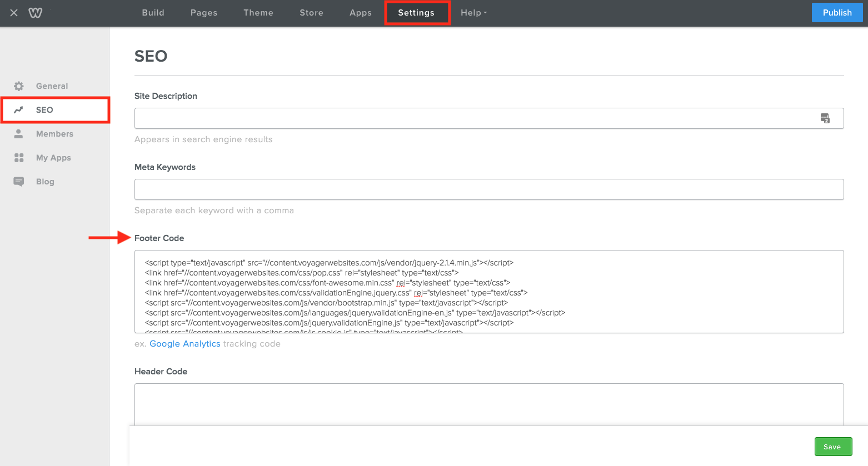Publish the site
This screenshot has width=868, height=466.
click(x=837, y=13)
